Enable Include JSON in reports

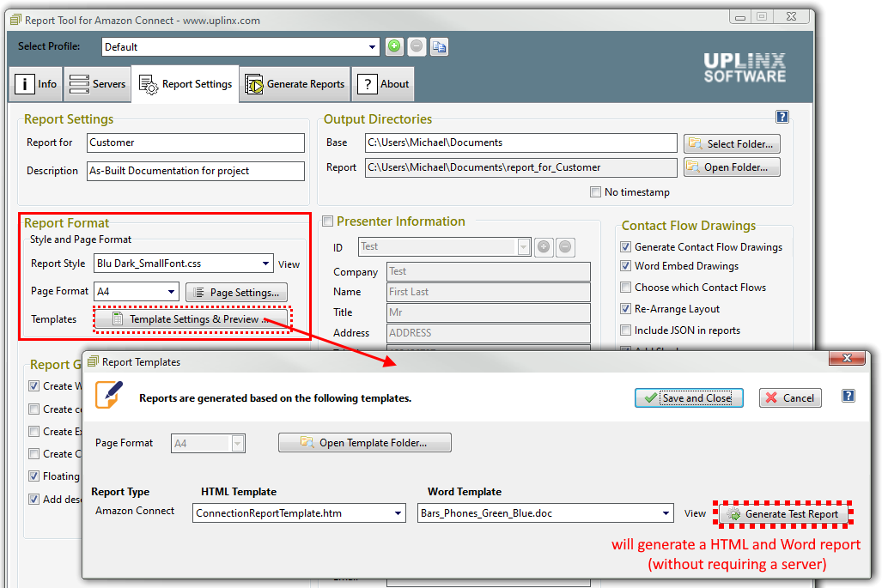click(x=625, y=330)
